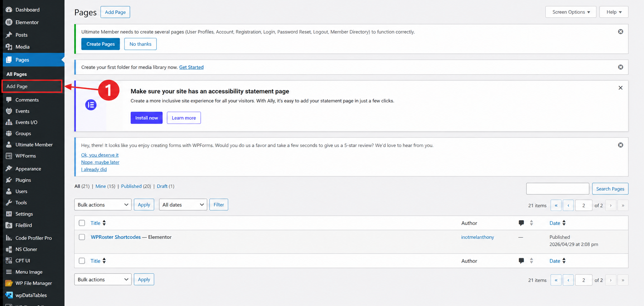
Task: Click the Code Profiler Pro icon
Action: point(9,238)
